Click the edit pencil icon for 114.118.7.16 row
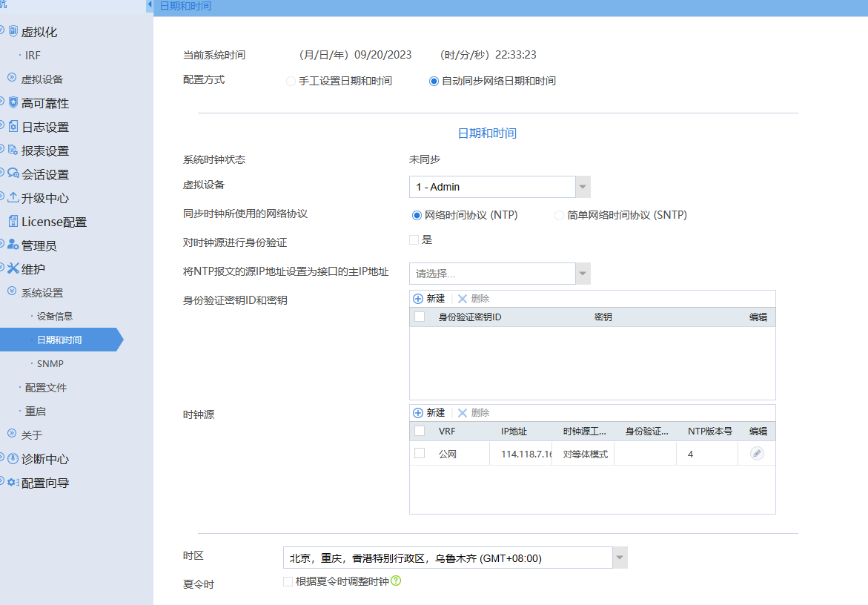868x605 pixels. pos(757,453)
